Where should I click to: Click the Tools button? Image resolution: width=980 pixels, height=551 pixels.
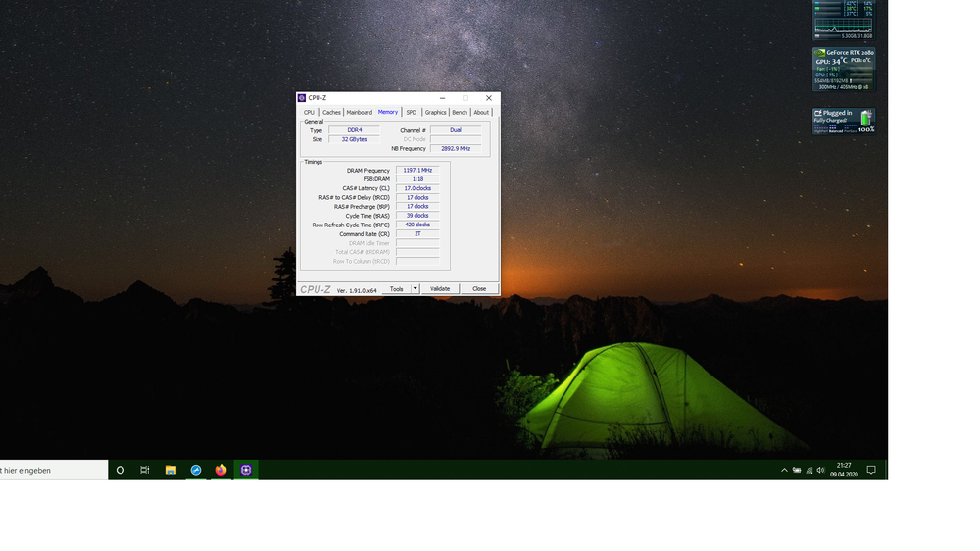[x=396, y=289]
